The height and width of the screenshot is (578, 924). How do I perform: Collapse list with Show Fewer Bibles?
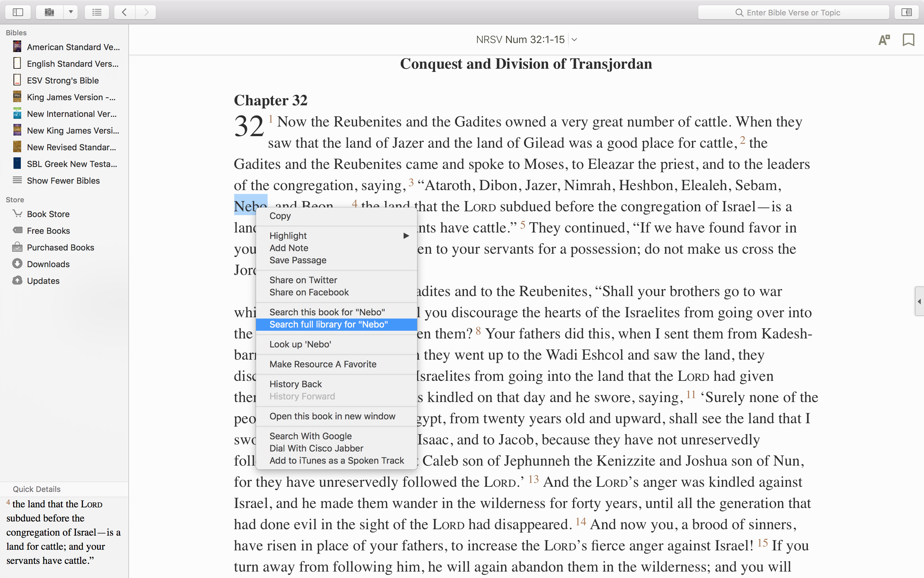click(63, 180)
